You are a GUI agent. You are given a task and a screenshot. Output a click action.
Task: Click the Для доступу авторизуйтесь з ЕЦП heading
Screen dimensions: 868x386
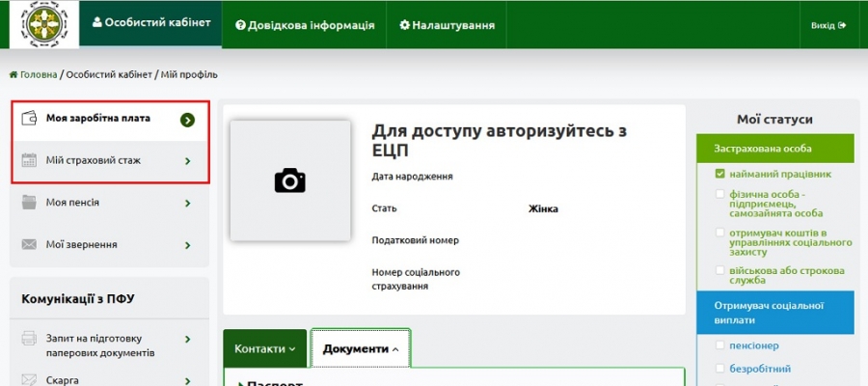click(500, 141)
